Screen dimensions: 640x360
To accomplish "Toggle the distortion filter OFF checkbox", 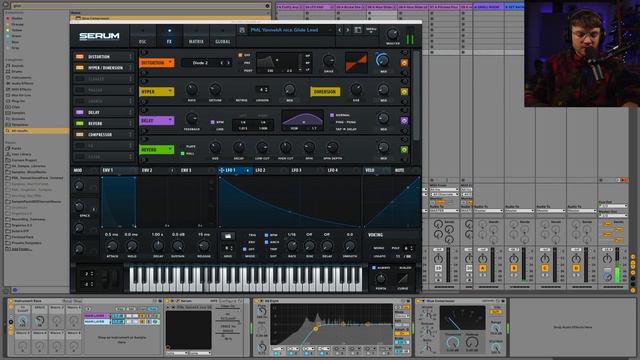I will click(x=240, y=55).
